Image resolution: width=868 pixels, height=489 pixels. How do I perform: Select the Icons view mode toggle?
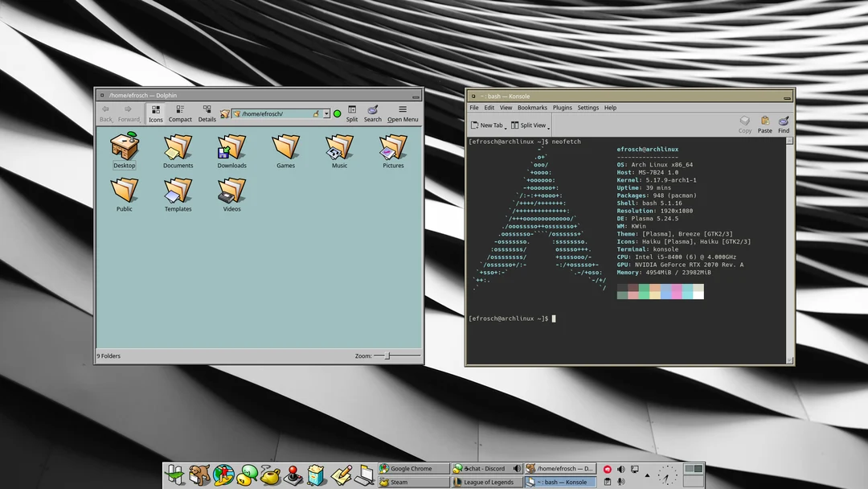coord(156,113)
